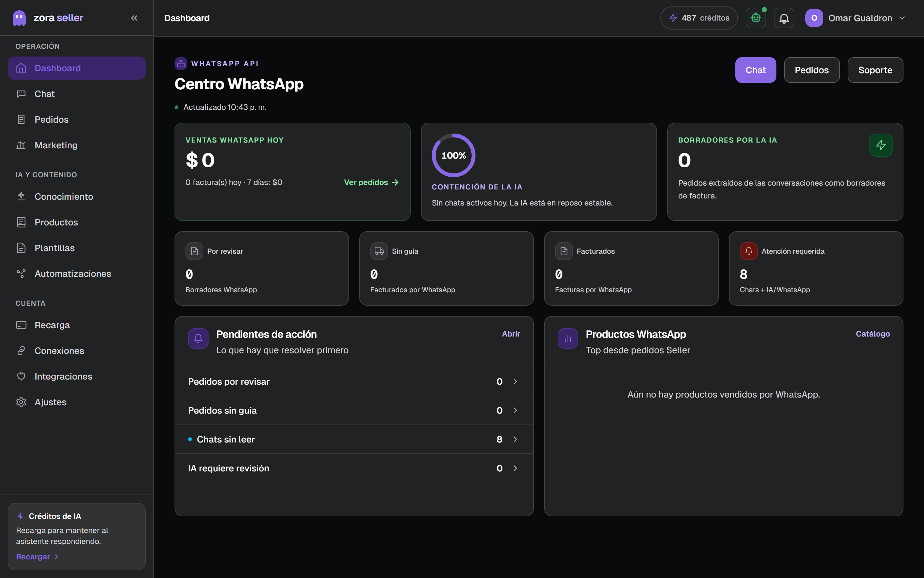Open the Catálogo link
Image resolution: width=924 pixels, height=578 pixels.
(873, 334)
